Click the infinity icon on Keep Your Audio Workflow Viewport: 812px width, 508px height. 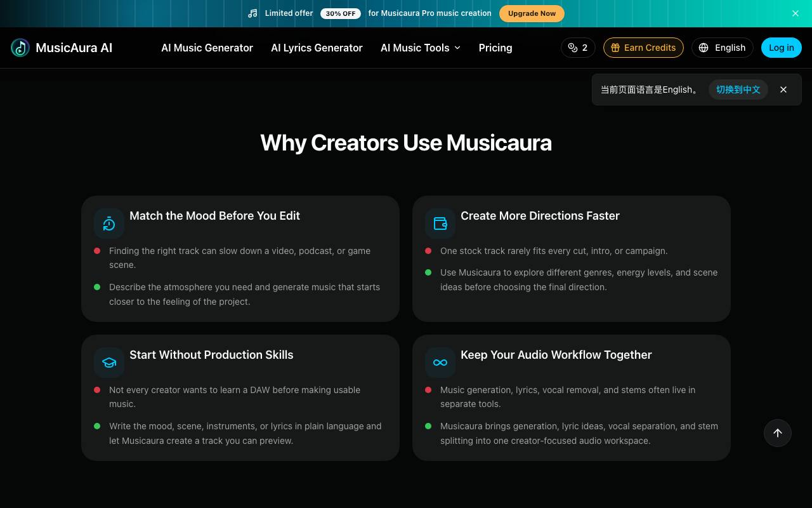(440, 363)
